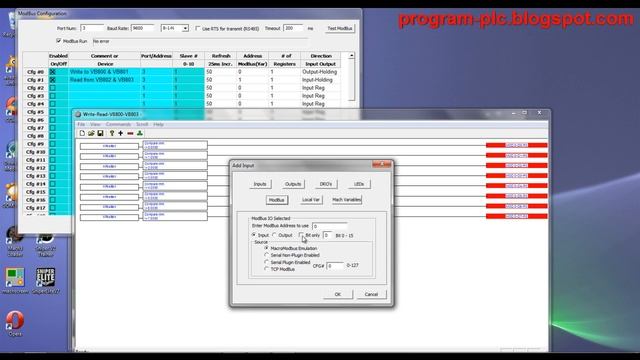Viewport: 640px width, 360px height.
Task: Toggle ModBus Run checkbox in ModBus Configuration
Action: click(59, 41)
